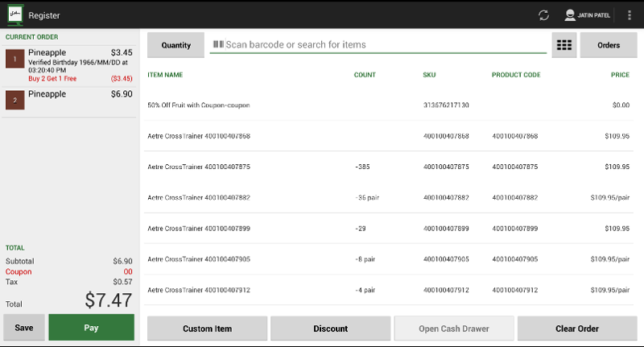Click the CURRENT ORDER heading
Image resolution: width=644 pixels, height=347 pixels.
click(x=31, y=37)
